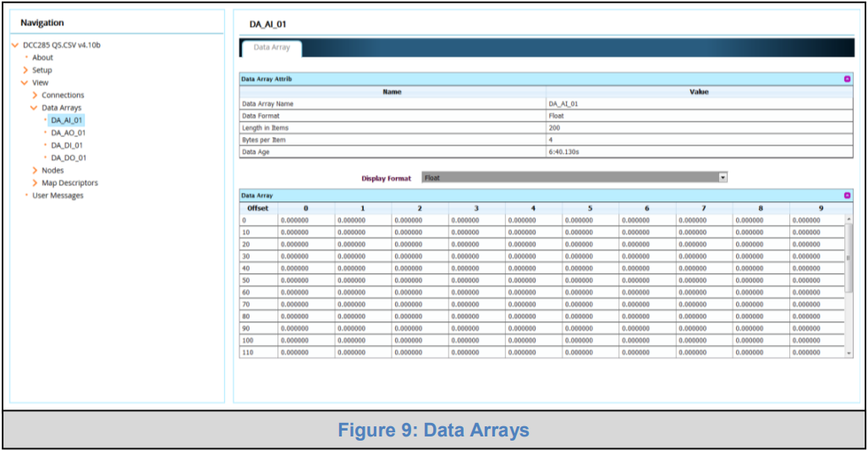Click the data table vertical scrollbar thumb
Viewport: 868px width, 450px height.
(849, 258)
